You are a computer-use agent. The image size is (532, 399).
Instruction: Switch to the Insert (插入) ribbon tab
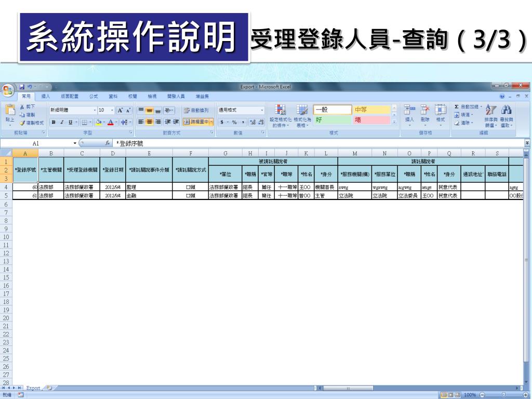(x=46, y=96)
